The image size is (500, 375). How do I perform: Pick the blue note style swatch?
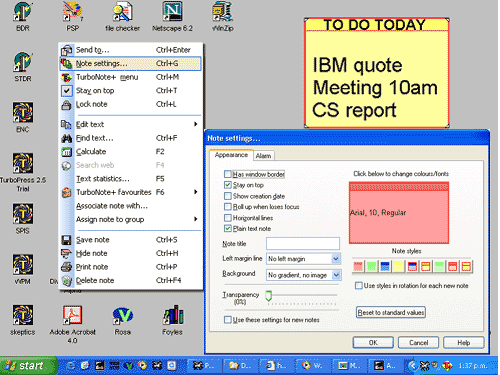[385, 266]
